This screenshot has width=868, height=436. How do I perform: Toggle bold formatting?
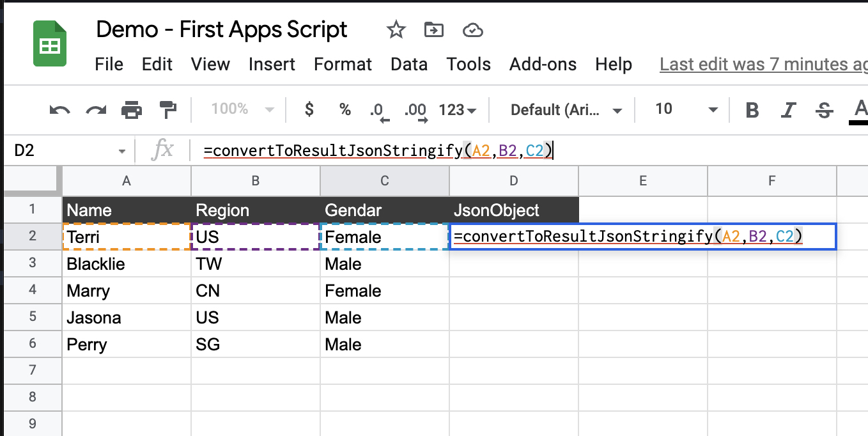pyautogui.click(x=752, y=110)
